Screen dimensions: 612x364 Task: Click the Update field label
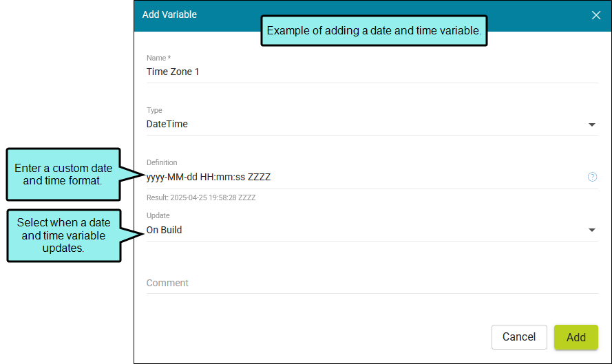(x=158, y=215)
